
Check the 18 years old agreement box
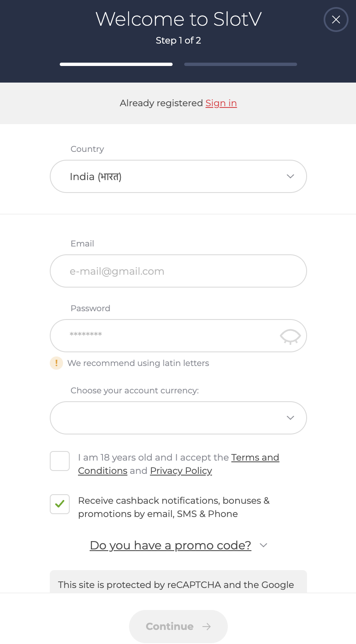[x=60, y=461]
